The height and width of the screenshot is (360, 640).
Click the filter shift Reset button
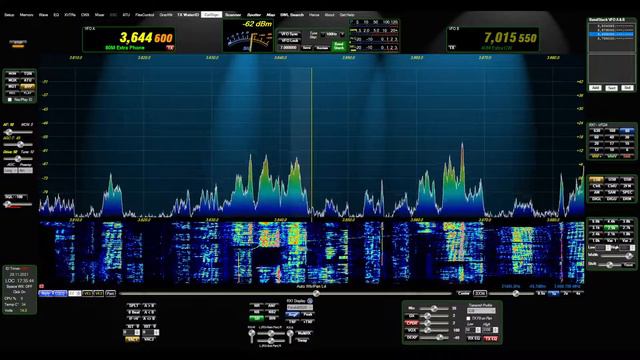628,264
